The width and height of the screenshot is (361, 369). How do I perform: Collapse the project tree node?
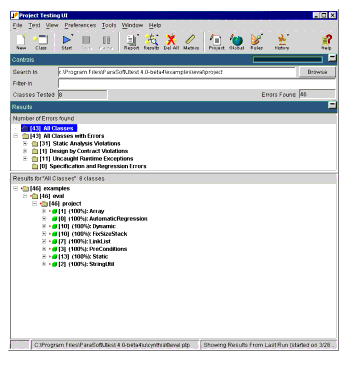[x=34, y=204]
